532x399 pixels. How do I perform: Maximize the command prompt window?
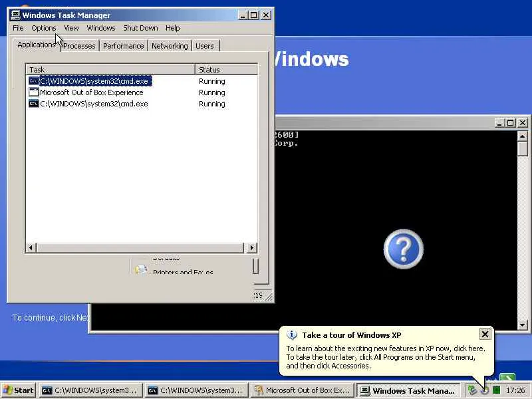tap(510, 123)
